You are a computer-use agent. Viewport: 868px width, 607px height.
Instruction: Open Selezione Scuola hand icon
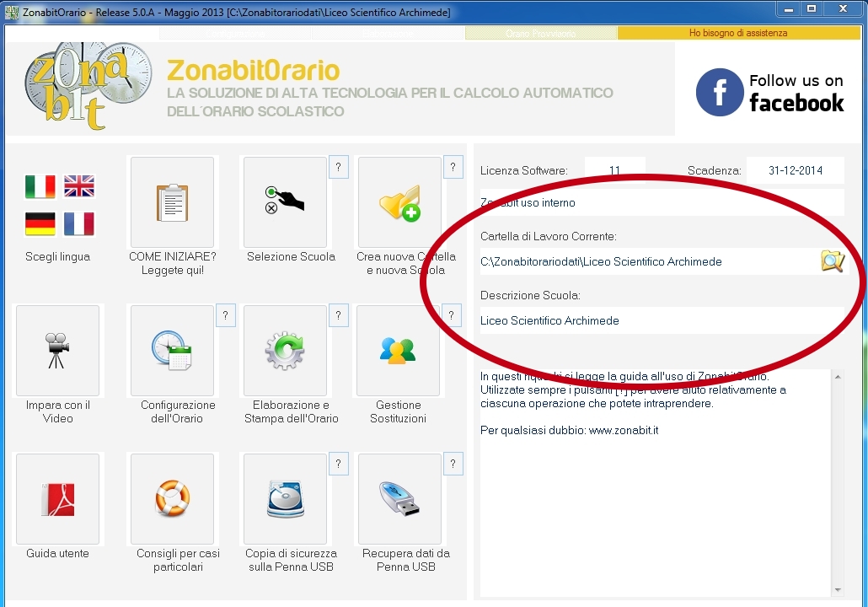pos(285,202)
